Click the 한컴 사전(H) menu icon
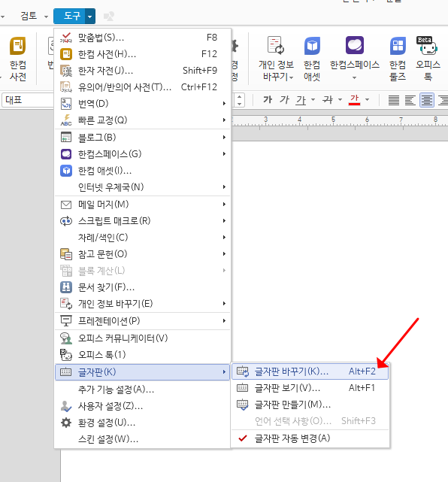Viewport: 448px width, 482px height. [x=66, y=54]
